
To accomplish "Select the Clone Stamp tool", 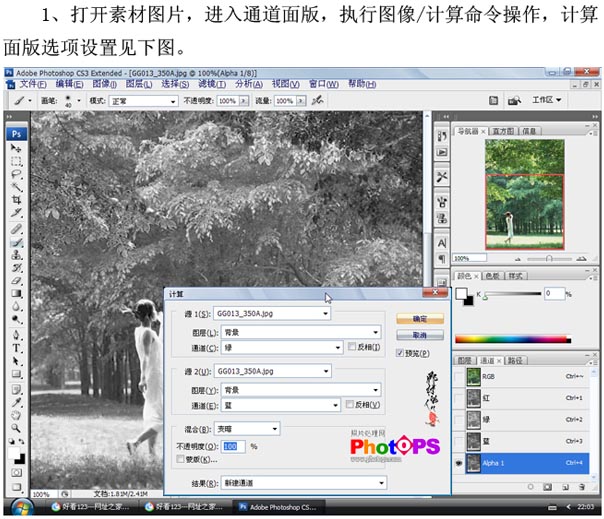I will point(16,255).
